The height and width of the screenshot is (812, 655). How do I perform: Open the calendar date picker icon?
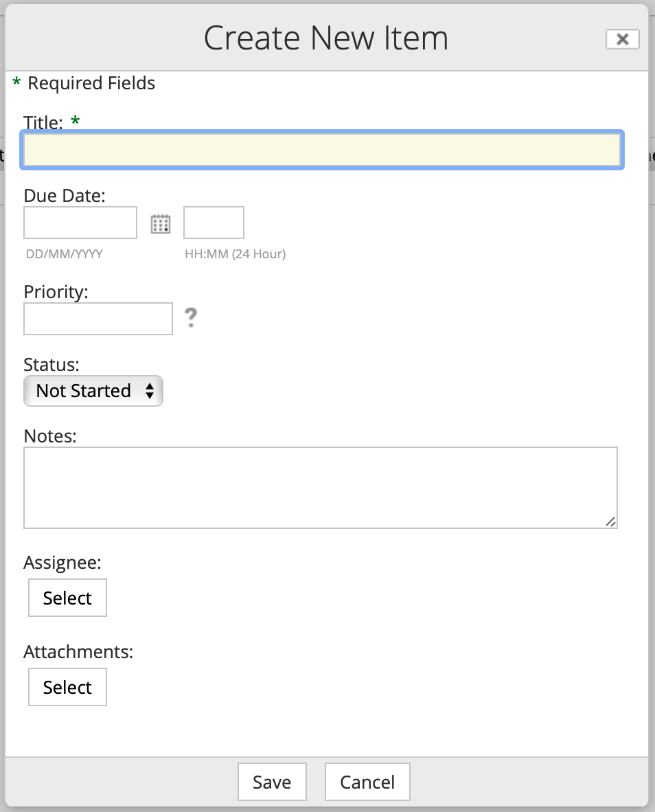(160, 223)
